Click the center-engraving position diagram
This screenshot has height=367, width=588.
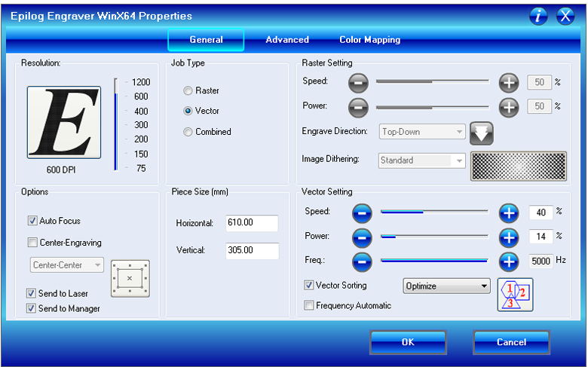130,279
